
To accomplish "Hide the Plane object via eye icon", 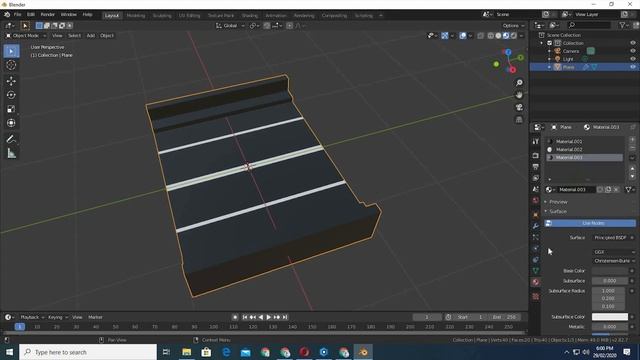I will 633,67.
